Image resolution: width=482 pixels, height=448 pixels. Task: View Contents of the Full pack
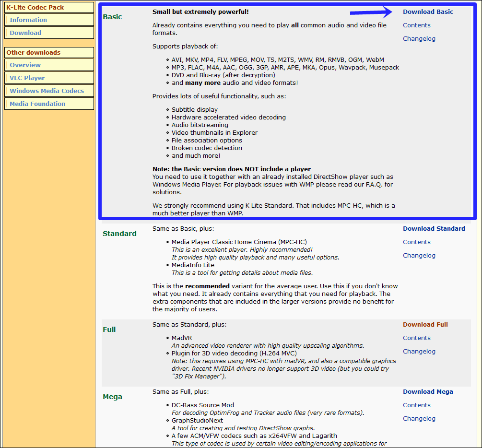click(x=416, y=338)
